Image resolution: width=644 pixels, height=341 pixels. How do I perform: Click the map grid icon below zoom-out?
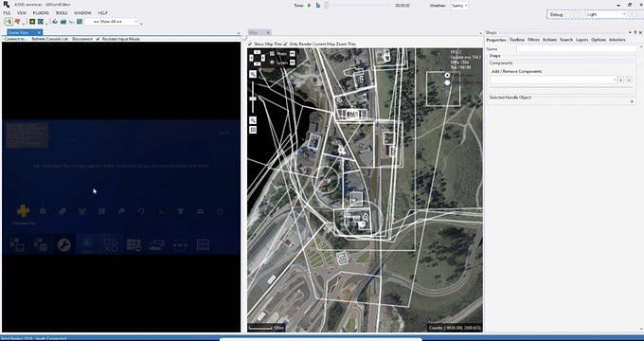coord(253,130)
